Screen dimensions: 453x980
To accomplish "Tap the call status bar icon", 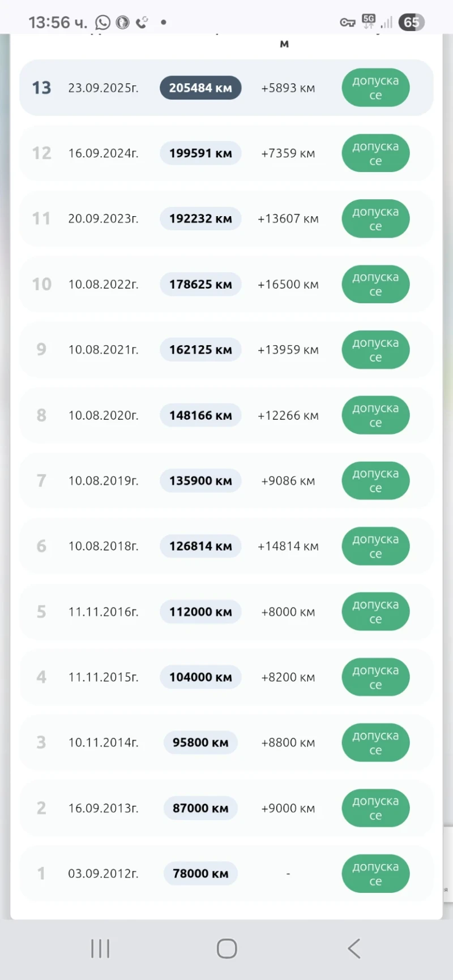I will coord(142,23).
